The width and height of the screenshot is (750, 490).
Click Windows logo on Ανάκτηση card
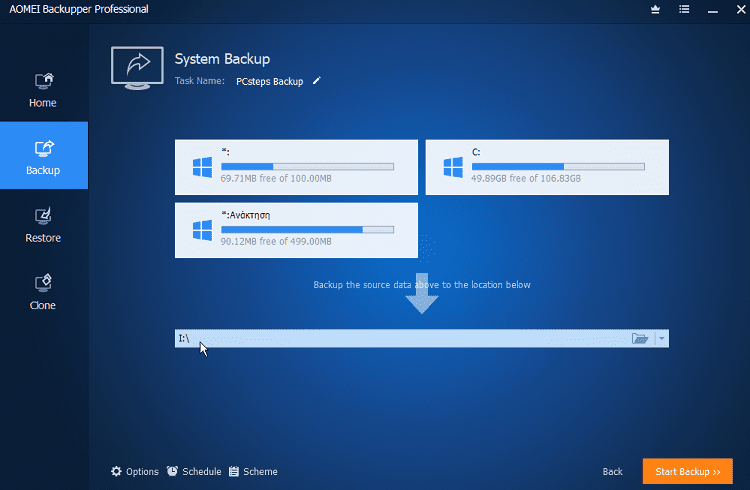point(202,231)
